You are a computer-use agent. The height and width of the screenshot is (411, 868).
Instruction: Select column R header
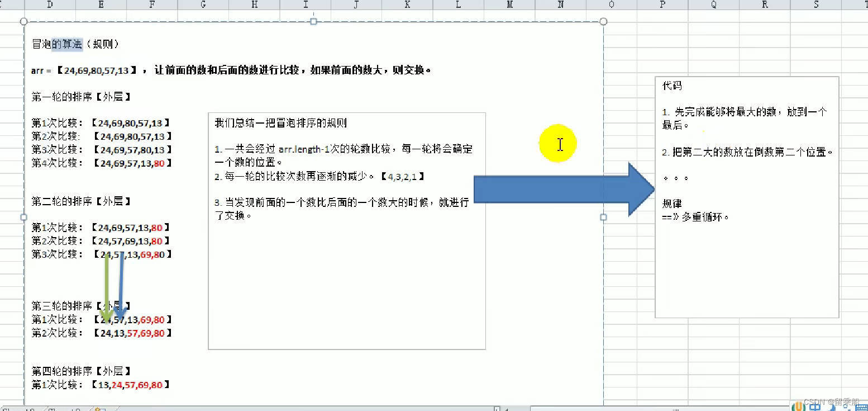pos(765,4)
